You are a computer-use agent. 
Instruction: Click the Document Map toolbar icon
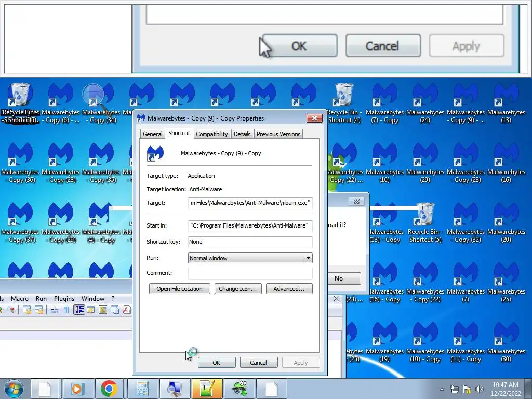103,310
